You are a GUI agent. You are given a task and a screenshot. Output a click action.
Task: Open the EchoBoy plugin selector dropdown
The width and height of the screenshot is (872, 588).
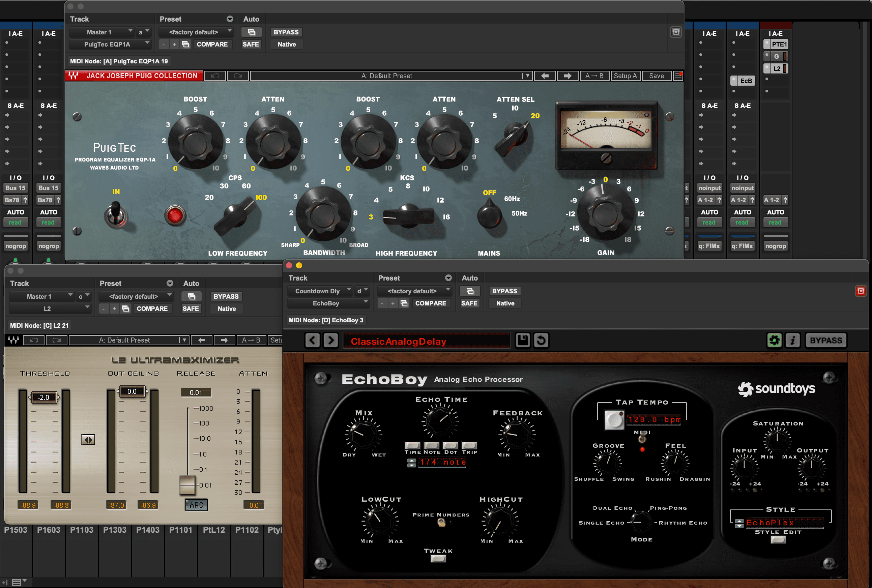328,303
